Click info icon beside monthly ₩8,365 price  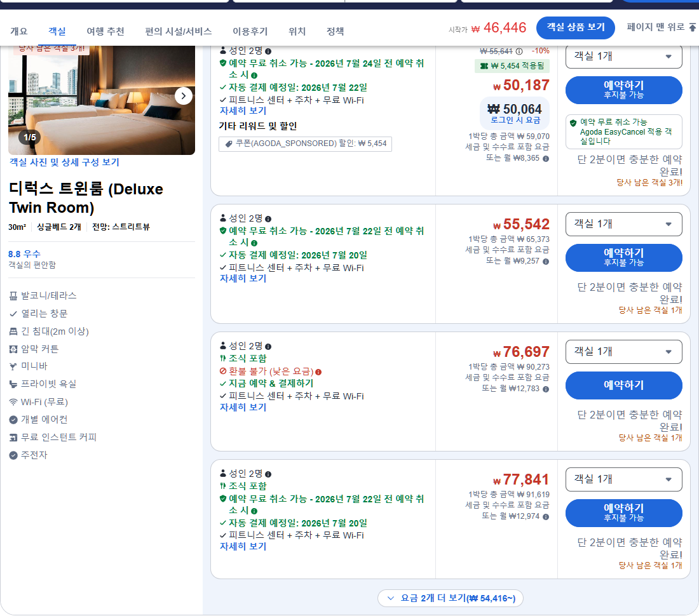pos(546,159)
